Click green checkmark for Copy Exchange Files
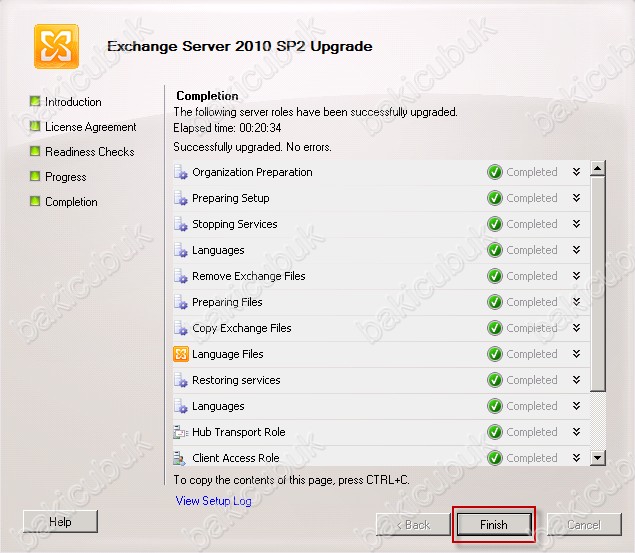Screen dimensions: 635x553 [494, 328]
